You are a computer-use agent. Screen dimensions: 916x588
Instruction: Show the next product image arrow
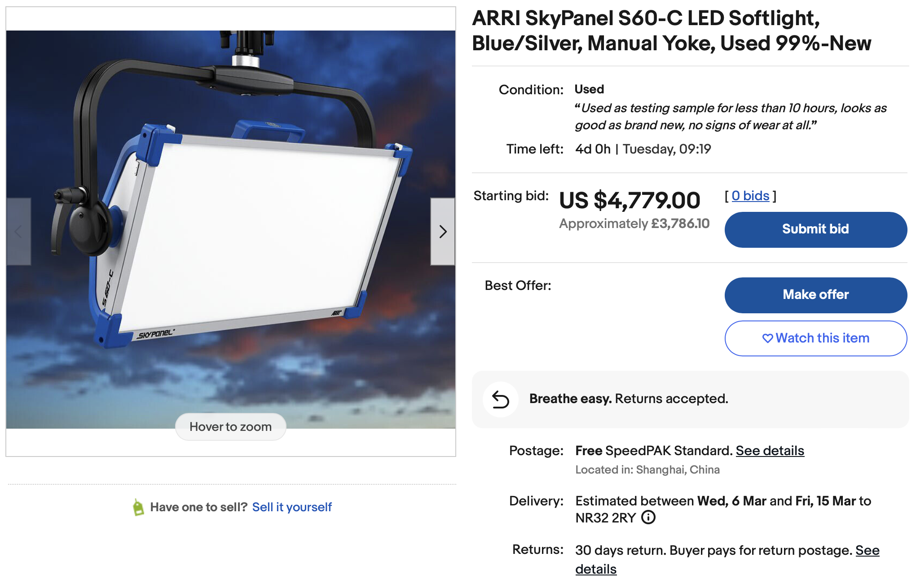pyautogui.click(x=443, y=232)
